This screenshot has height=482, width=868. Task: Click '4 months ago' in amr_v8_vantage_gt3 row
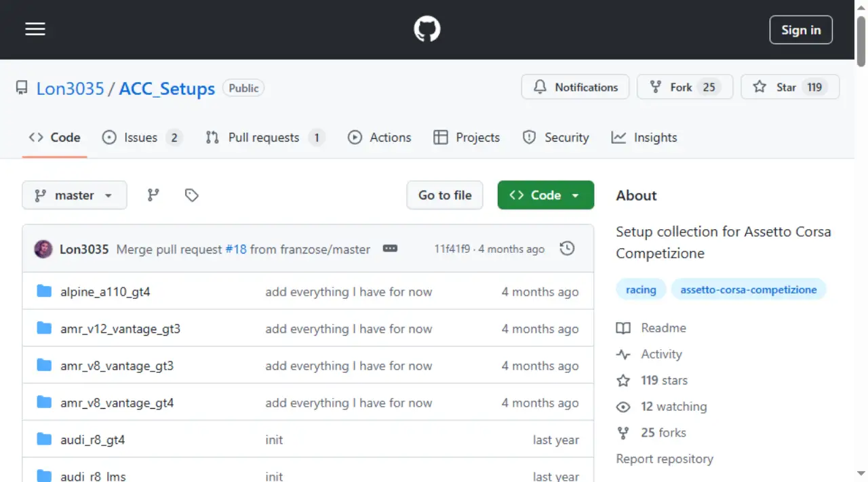[x=540, y=366]
